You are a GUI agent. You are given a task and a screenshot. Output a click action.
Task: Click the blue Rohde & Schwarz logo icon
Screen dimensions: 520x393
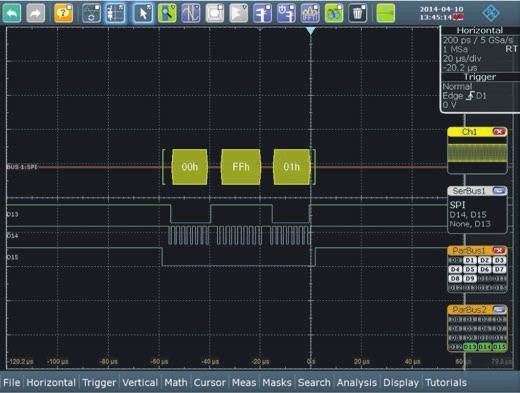pyautogui.click(x=491, y=13)
